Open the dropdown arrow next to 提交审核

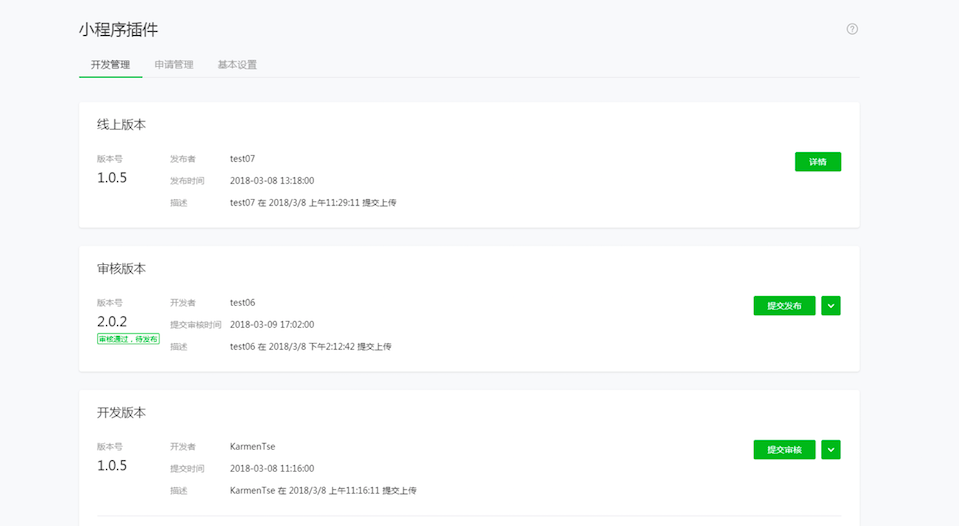coord(830,450)
